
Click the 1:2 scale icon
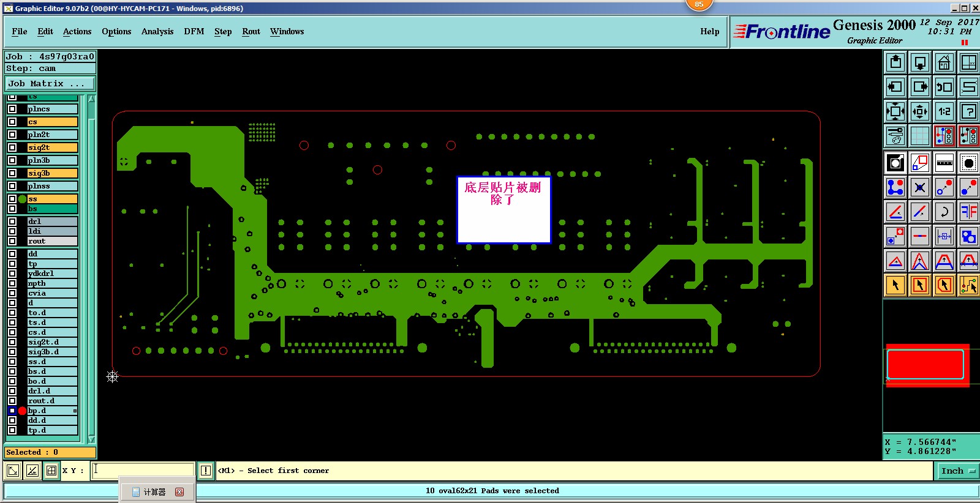944,111
